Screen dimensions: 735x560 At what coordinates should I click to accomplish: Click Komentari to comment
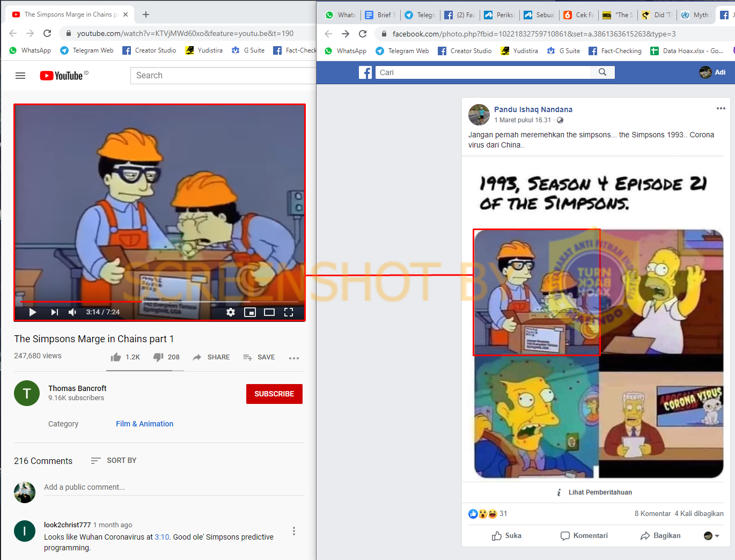[584, 536]
